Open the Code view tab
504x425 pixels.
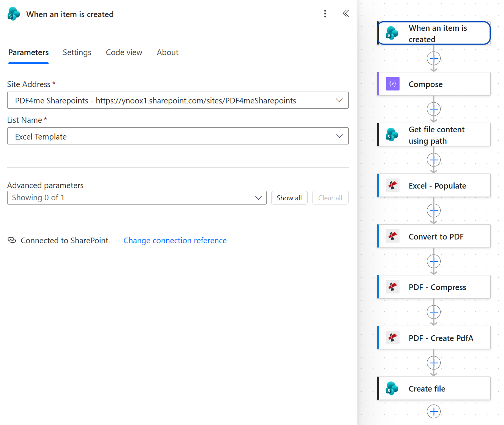[x=124, y=52]
